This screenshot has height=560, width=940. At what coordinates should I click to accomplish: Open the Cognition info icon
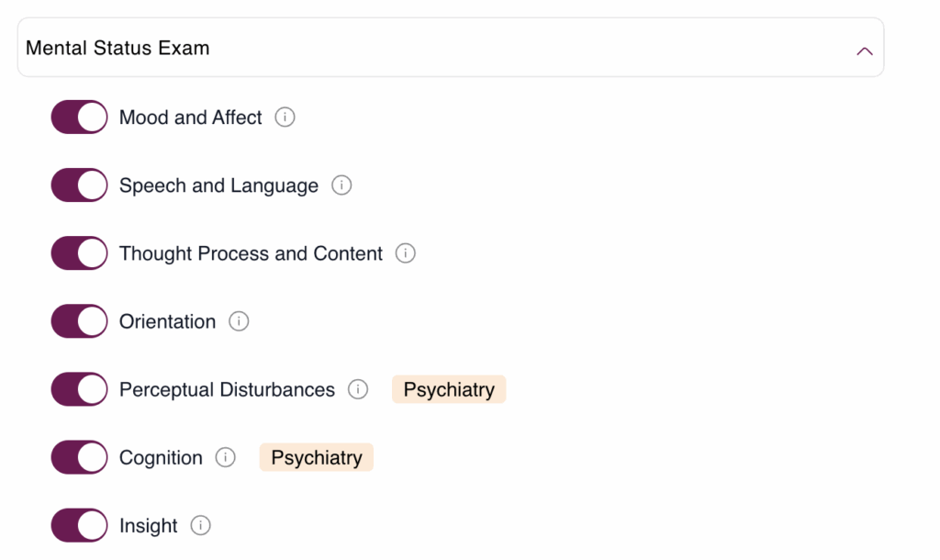tap(226, 457)
